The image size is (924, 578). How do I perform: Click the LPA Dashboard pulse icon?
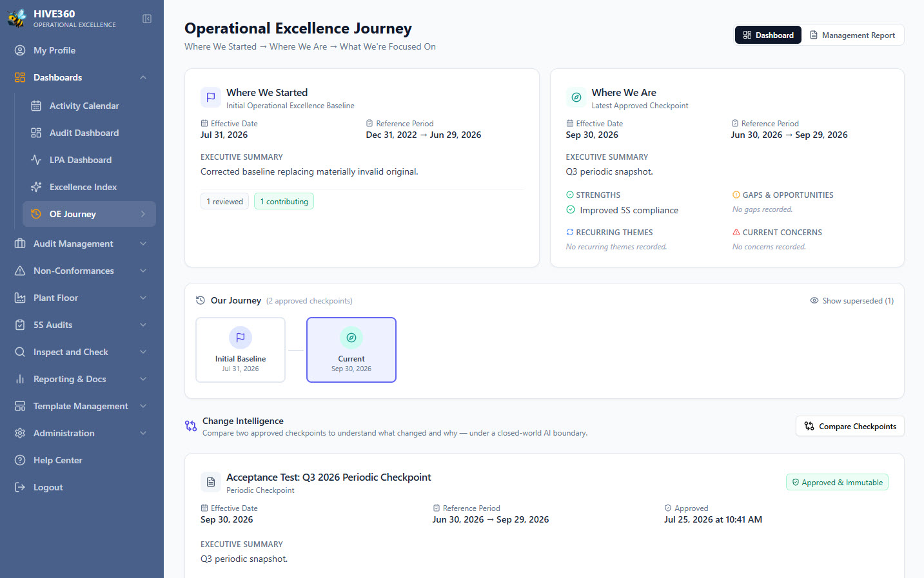36,160
